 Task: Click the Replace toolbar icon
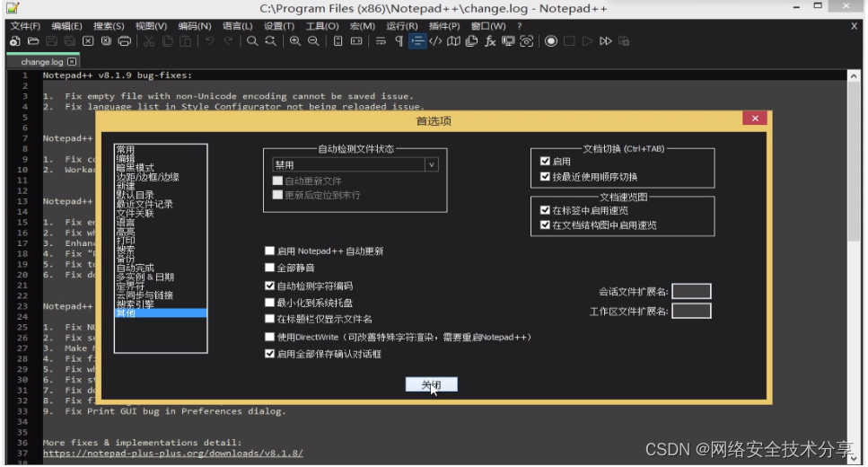(270, 41)
